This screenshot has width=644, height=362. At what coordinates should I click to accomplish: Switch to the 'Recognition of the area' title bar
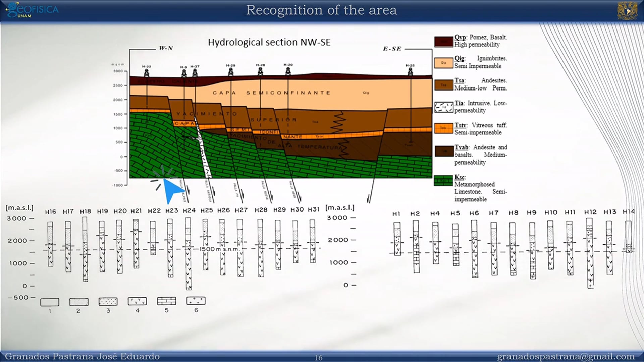click(321, 10)
